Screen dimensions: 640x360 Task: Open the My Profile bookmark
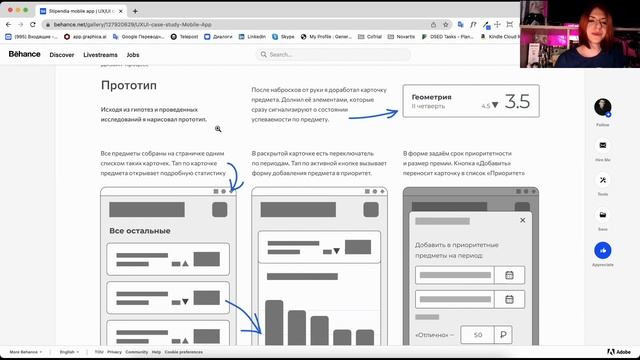click(326, 37)
